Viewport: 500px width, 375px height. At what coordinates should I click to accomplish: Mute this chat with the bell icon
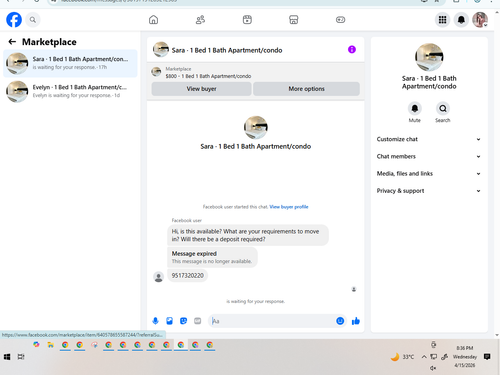point(415,109)
